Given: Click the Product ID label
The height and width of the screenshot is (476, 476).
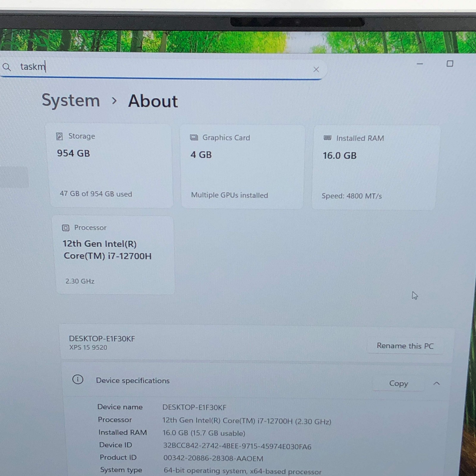Looking at the screenshot, I should click(118, 457).
